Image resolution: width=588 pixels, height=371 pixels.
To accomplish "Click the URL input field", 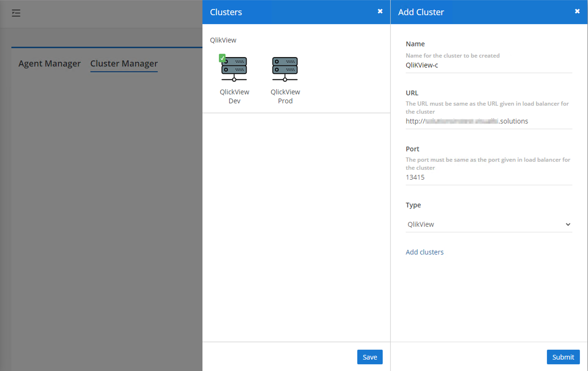I will (489, 121).
